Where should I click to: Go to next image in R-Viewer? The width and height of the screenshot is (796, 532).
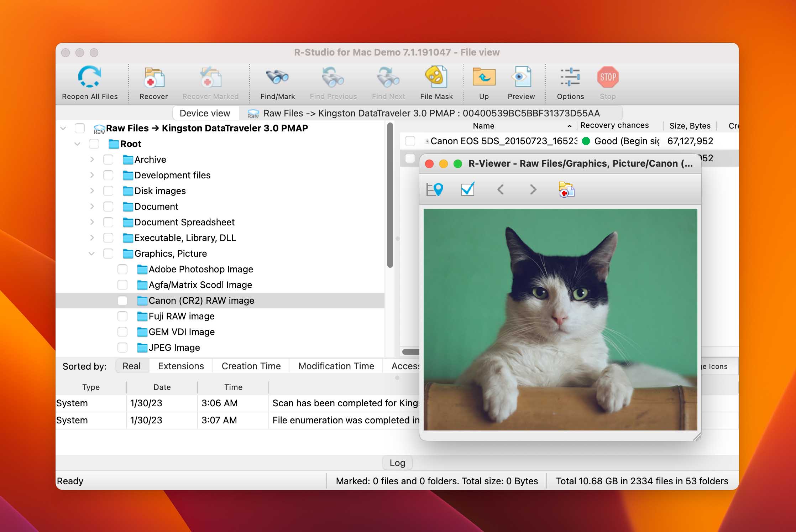tap(533, 189)
